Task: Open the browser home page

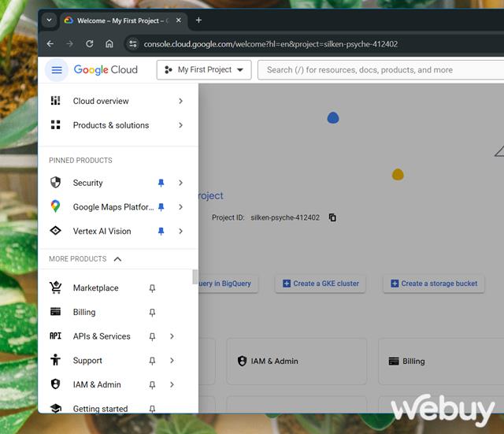Action: [109, 44]
